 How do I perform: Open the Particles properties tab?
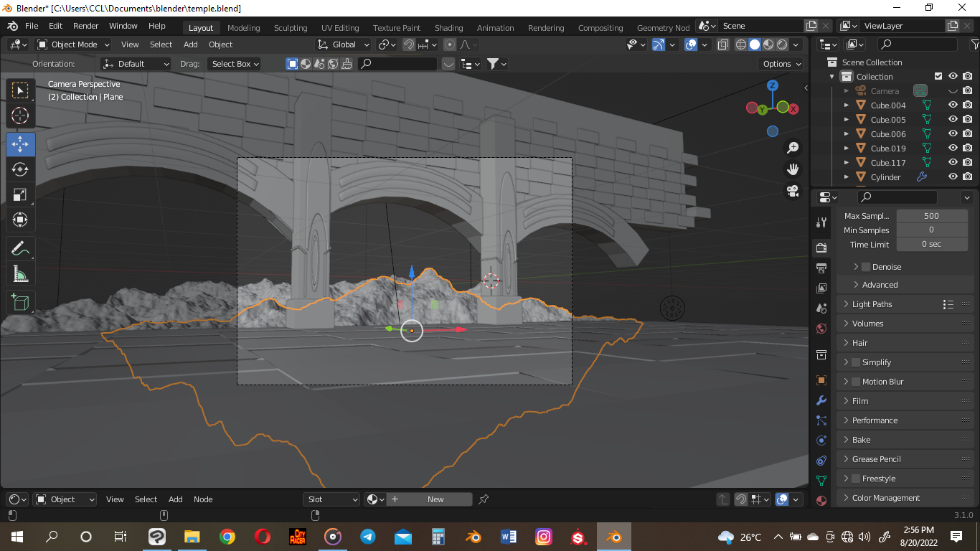pos(821,420)
